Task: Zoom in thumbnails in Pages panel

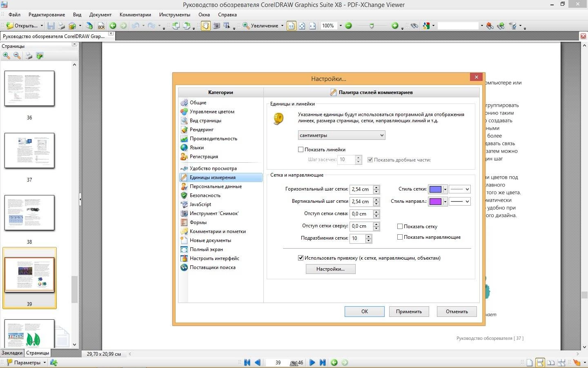Action: (x=7, y=56)
